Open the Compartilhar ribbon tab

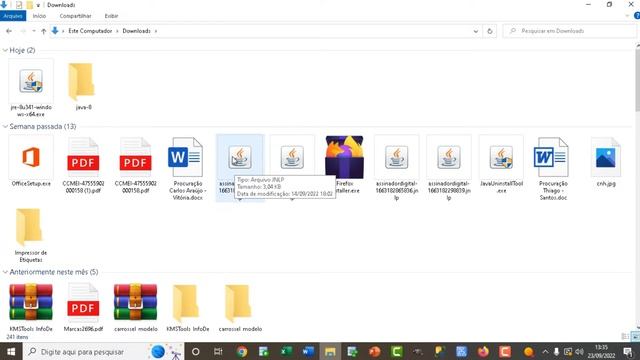(76, 16)
